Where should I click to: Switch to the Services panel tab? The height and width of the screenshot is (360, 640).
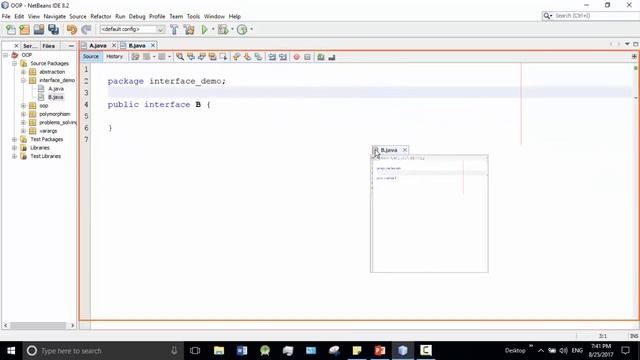[x=30, y=46]
